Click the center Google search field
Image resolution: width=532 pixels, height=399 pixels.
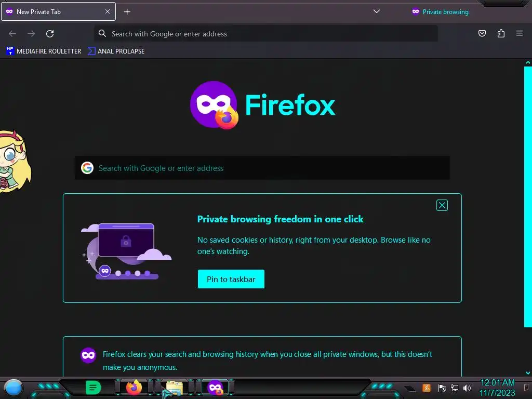click(x=262, y=168)
